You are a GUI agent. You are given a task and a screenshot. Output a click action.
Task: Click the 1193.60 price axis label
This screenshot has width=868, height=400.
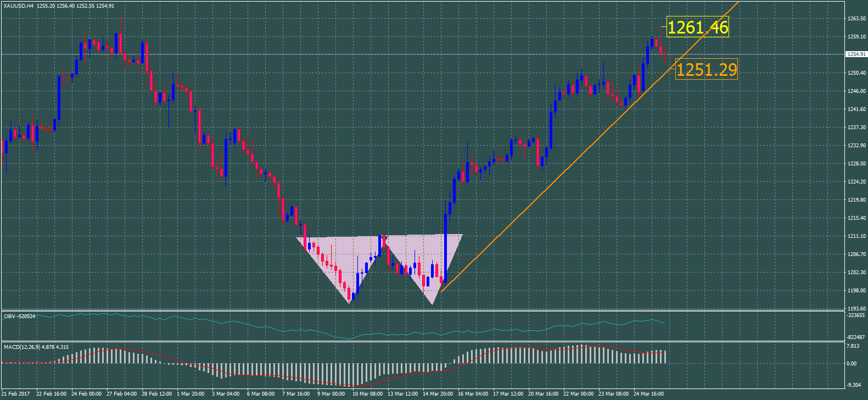[856, 309]
